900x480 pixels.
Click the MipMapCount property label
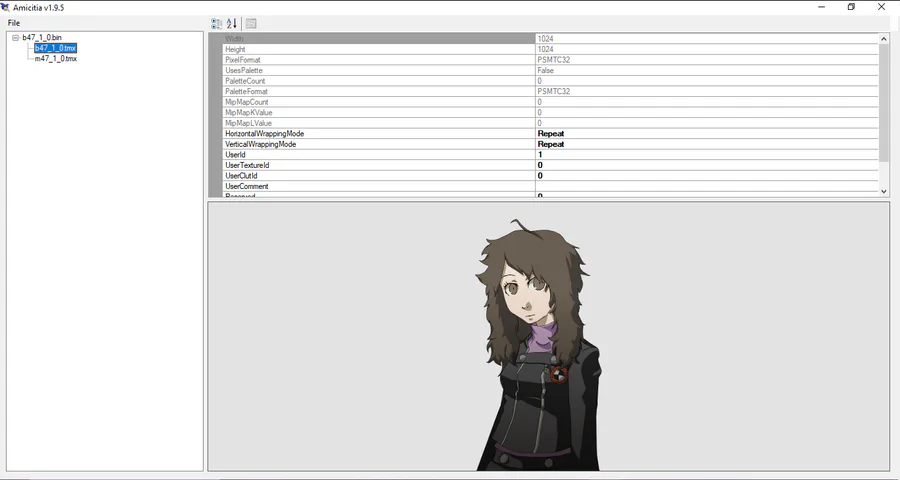pyautogui.click(x=247, y=102)
